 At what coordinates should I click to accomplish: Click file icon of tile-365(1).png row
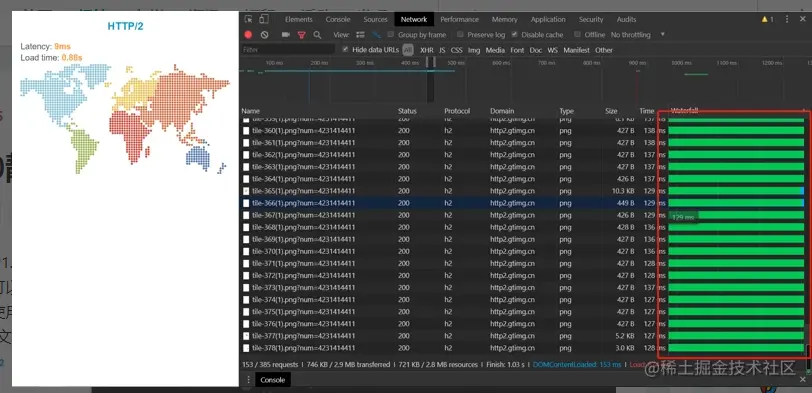(x=246, y=191)
